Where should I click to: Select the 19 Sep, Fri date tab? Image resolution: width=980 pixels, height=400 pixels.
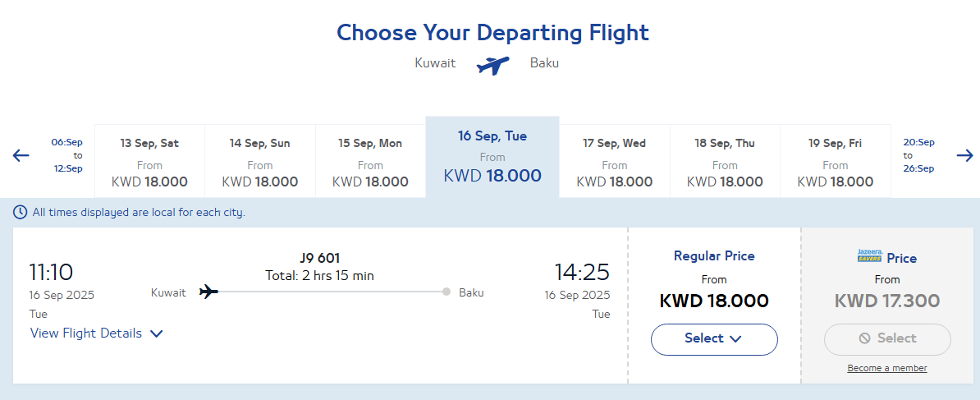[x=836, y=162]
